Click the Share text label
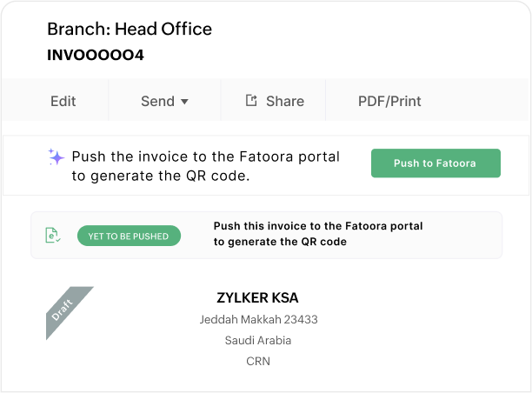This screenshot has width=532, height=393. tap(285, 101)
